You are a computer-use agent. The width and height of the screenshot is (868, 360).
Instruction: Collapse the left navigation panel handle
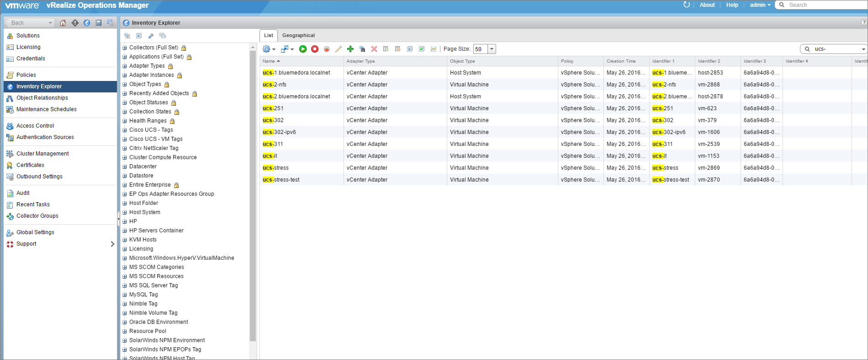click(x=119, y=219)
